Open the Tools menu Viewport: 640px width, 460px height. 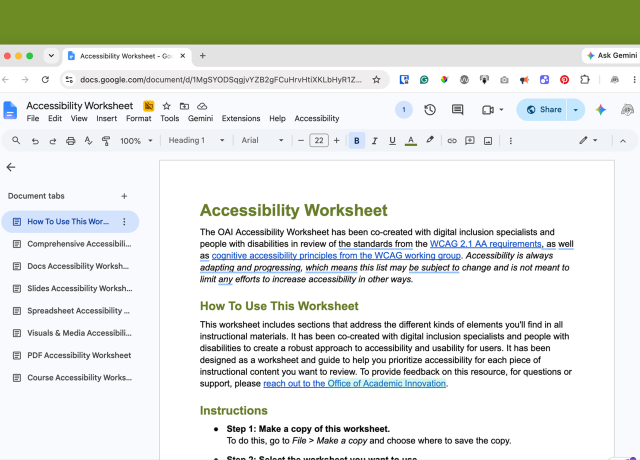coord(169,118)
